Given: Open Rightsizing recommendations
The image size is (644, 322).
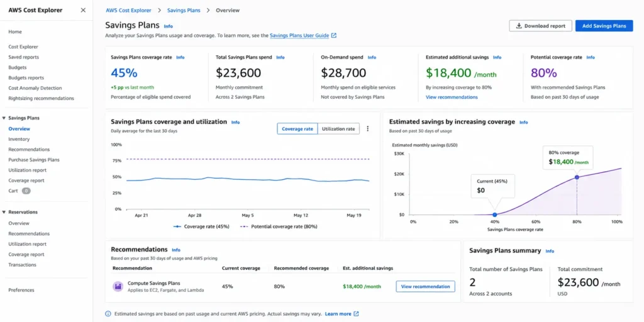Looking at the screenshot, I should point(41,98).
